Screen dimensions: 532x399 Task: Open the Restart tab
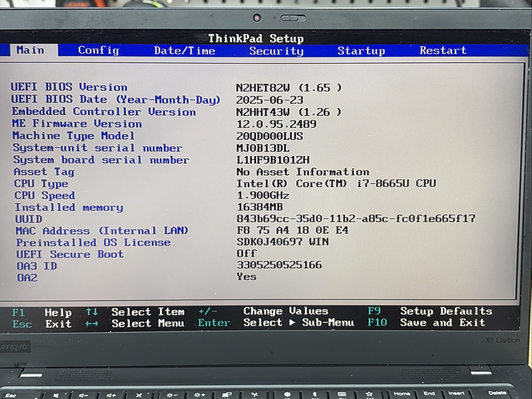click(x=443, y=50)
